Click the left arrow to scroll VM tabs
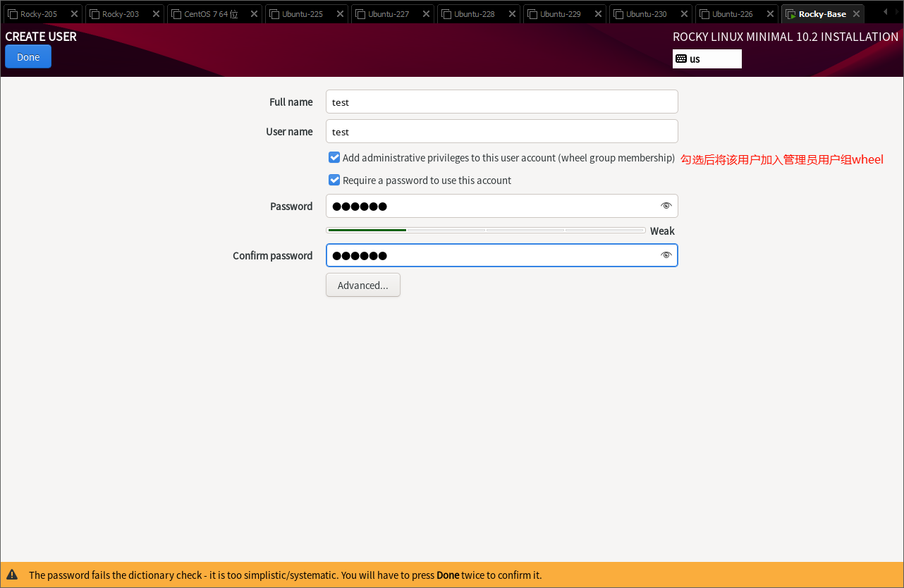Screen dimensions: 904x588 (x=885, y=12)
